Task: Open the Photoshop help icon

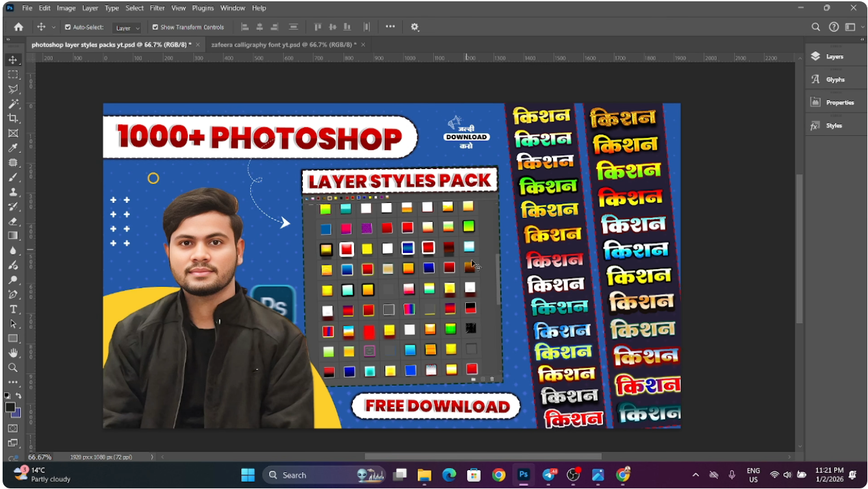Action: [x=834, y=27]
